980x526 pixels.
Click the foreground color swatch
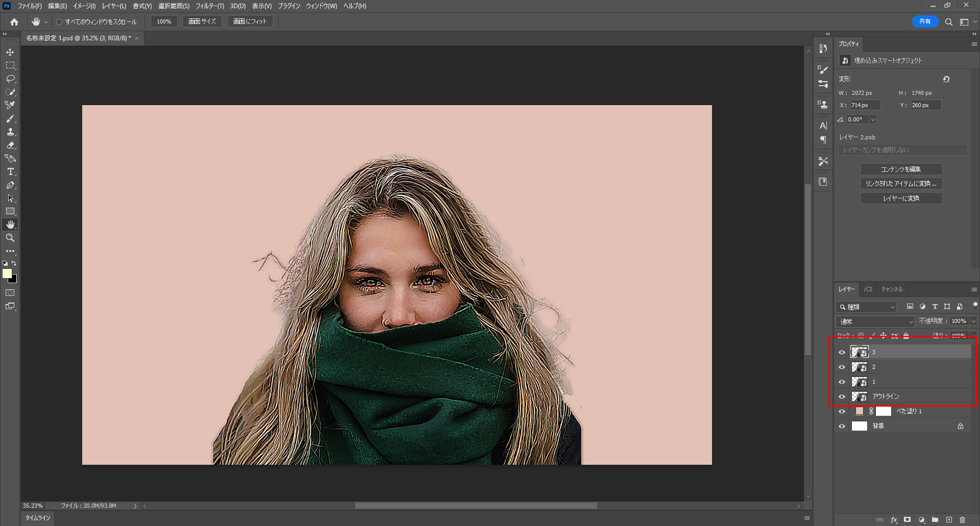tap(7, 273)
